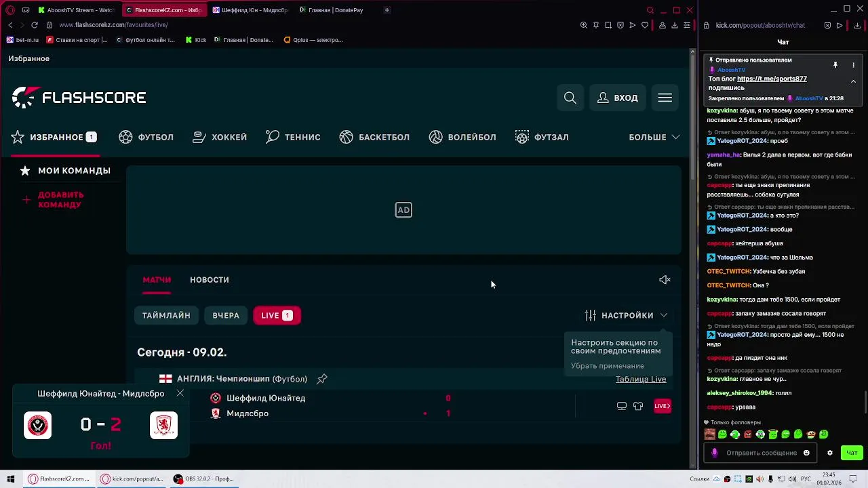
Task: Click the Opera menu logo
Action: click(x=10, y=10)
